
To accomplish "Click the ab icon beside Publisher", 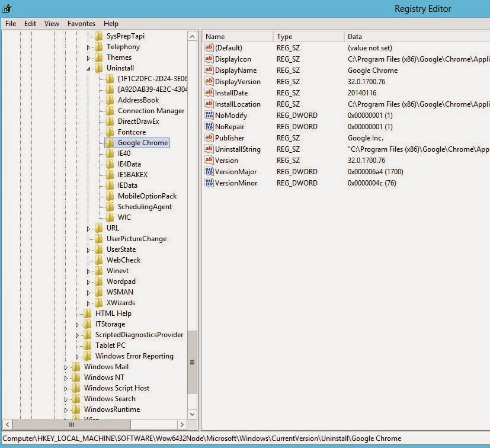I will (x=209, y=138).
